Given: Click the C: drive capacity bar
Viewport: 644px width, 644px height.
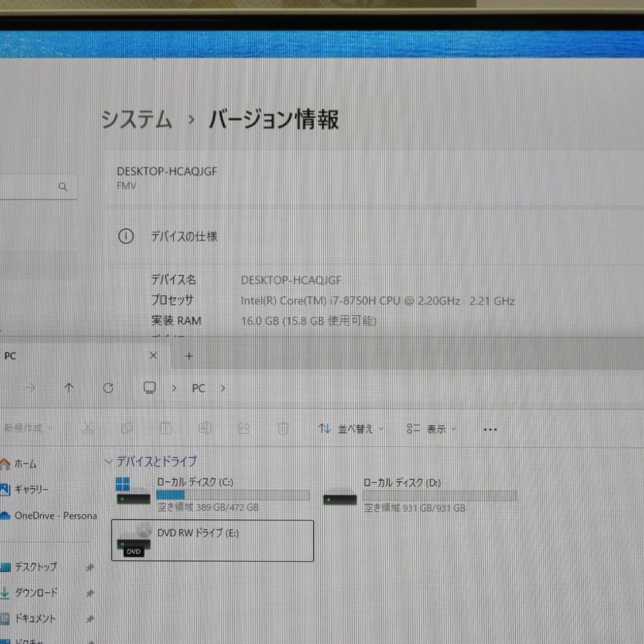Looking at the screenshot, I should (233, 495).
